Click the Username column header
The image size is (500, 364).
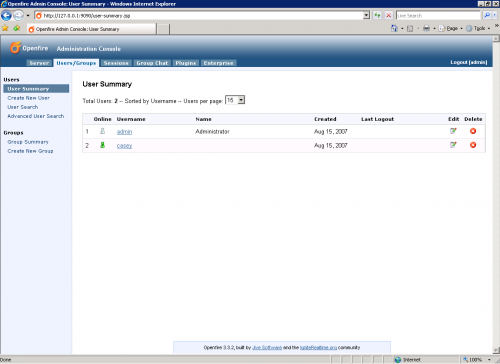coord(131,119)
